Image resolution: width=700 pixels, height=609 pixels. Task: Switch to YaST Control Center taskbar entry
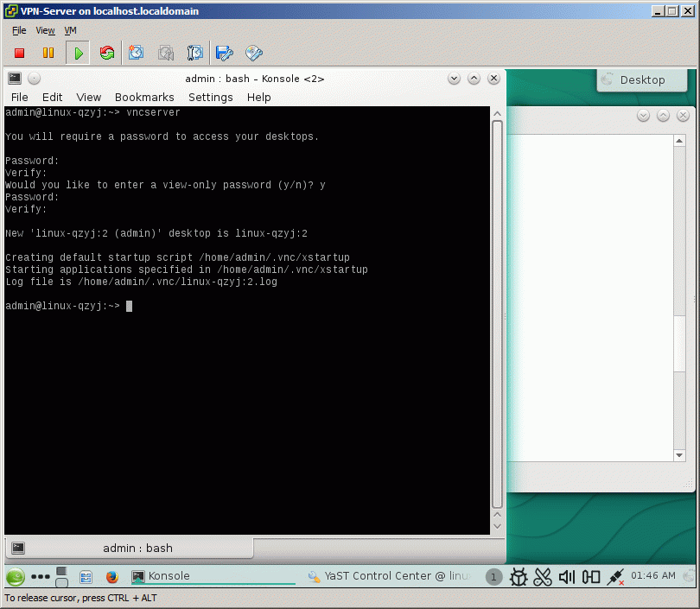coord(389,576)
